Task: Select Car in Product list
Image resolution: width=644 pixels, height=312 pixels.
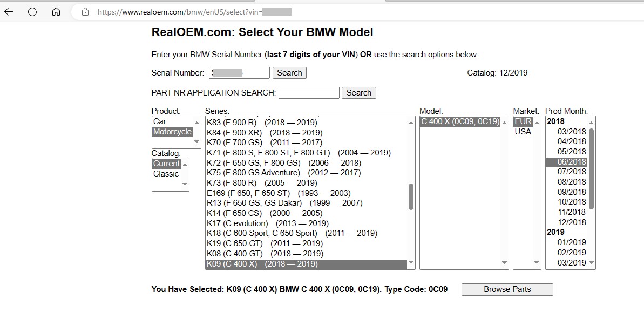Action: point(160,121)
